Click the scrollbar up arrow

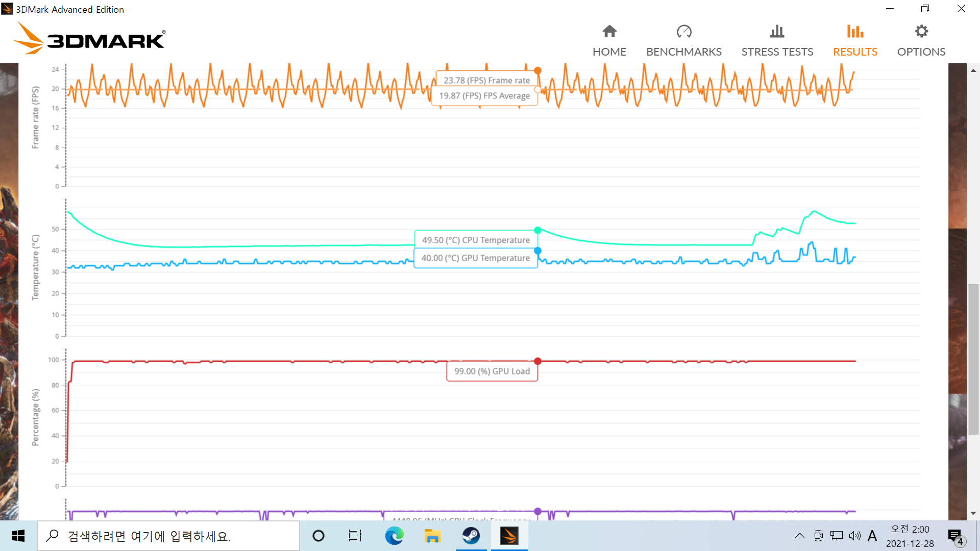(973, 70)
